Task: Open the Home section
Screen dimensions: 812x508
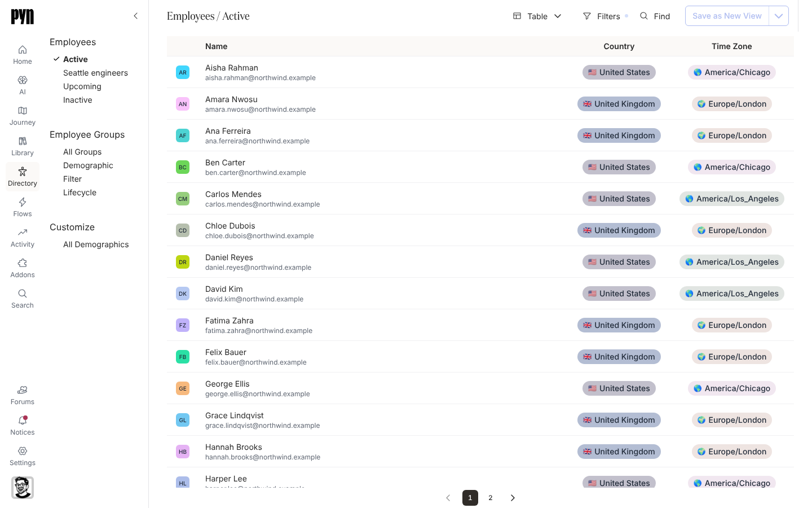Action: click(x=23, y=55)
